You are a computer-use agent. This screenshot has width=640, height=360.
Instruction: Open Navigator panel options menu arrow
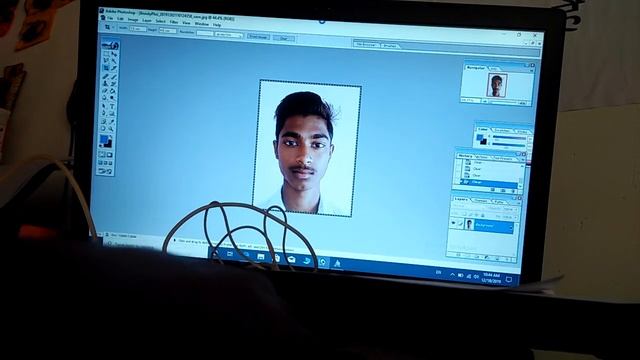531,71
